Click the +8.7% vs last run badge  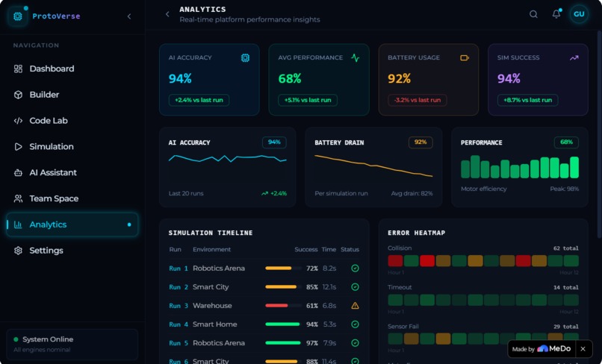tap(527, 100)
